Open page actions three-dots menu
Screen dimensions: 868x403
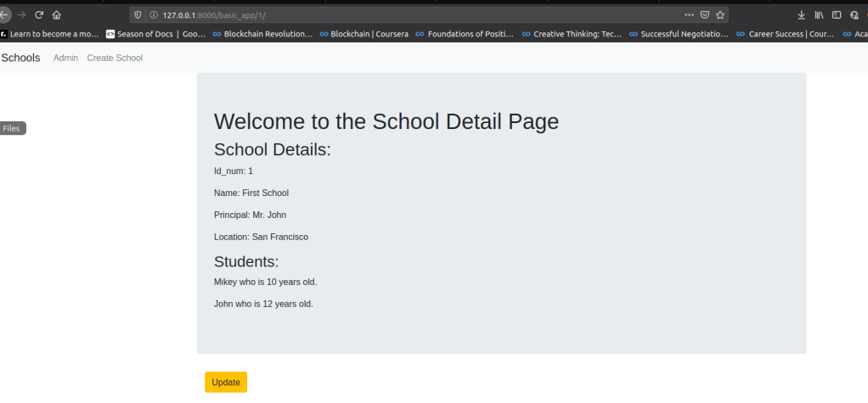[689, 14]
